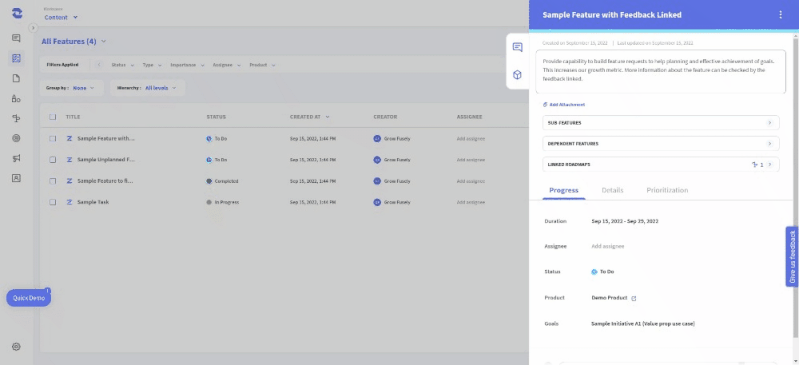Open the comments icon beside feature panel

[517, 47]
